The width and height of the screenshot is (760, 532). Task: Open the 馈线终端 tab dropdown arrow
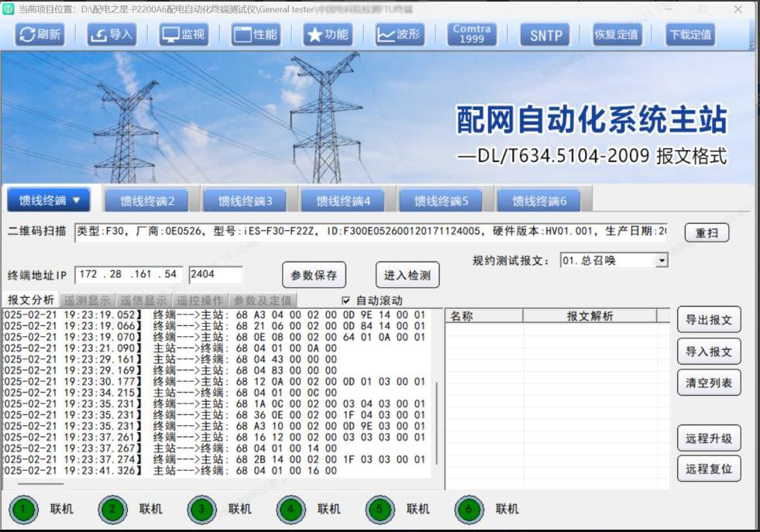point(77,201)
